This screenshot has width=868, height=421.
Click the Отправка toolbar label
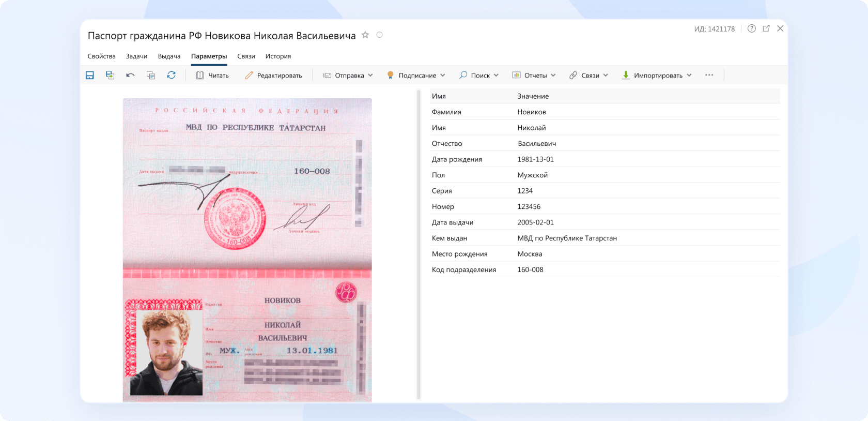pyautogui.click(x=350, y=76)
